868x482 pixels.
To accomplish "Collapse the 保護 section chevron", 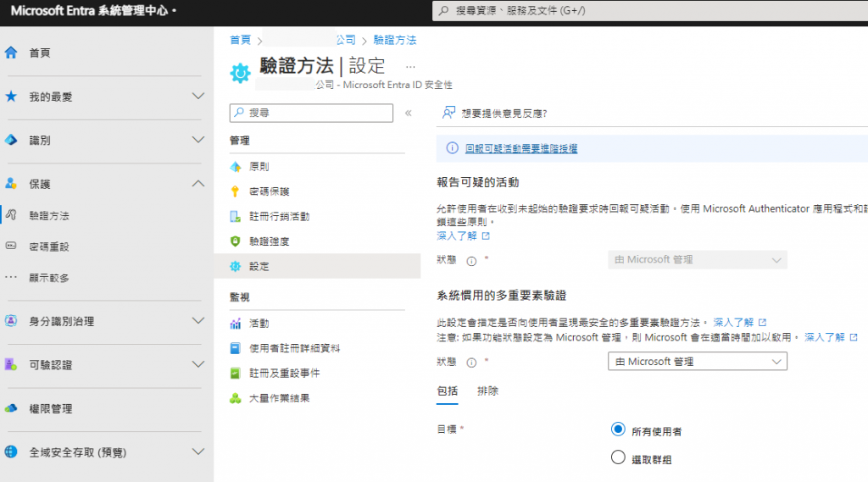I will (x=198, y=184).
